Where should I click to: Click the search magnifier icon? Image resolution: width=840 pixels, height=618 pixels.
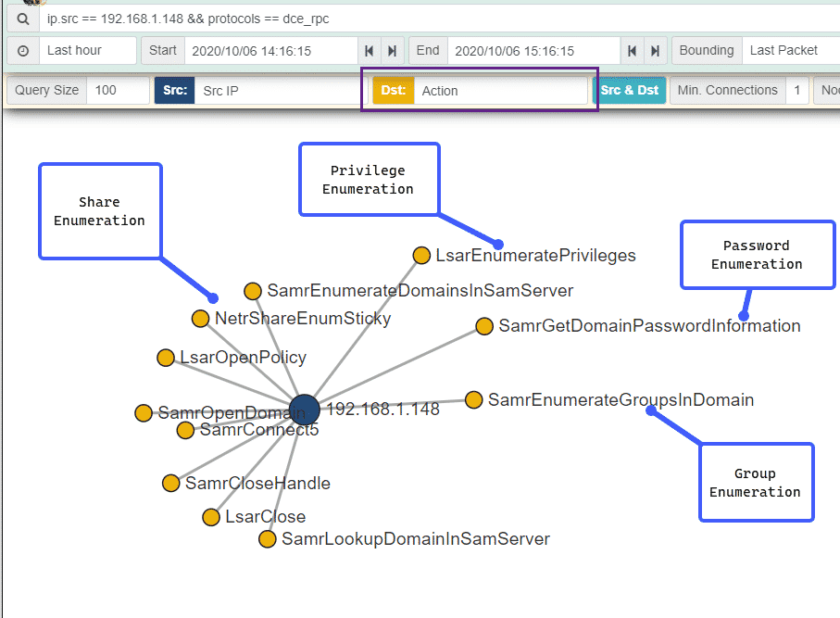click(x=23, y=18)
